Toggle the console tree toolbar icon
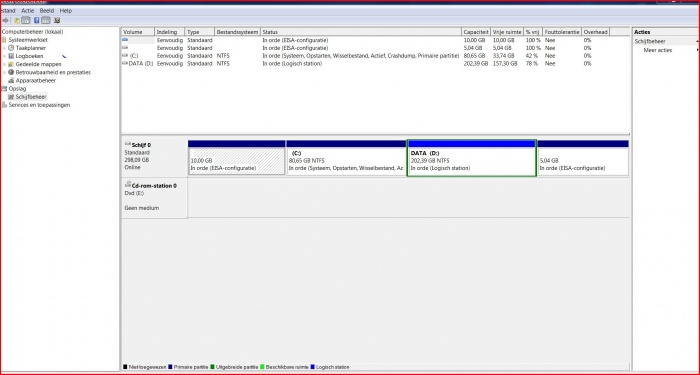The image size is (700, 375). pos(26,21)
